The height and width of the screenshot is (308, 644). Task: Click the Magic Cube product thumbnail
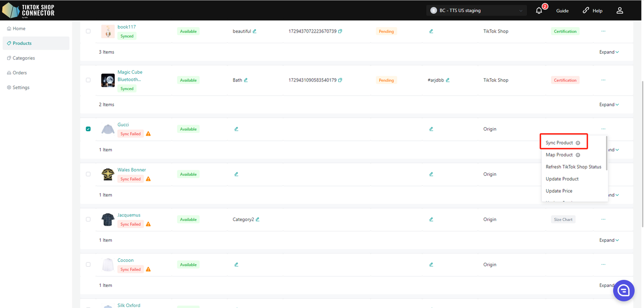point(108,80)
